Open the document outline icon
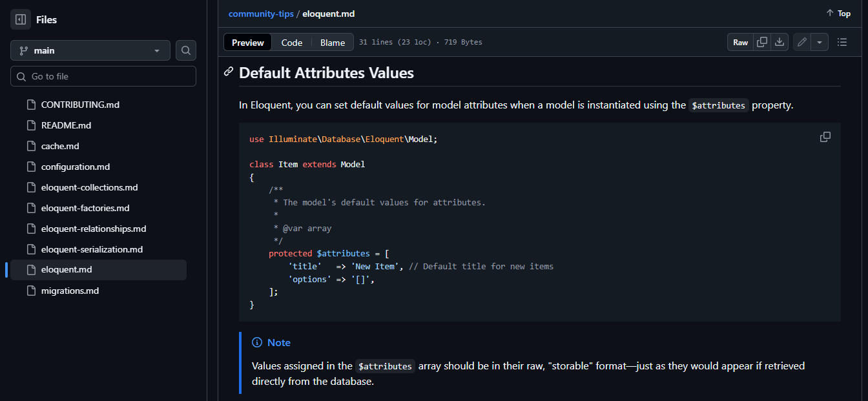 842,42
